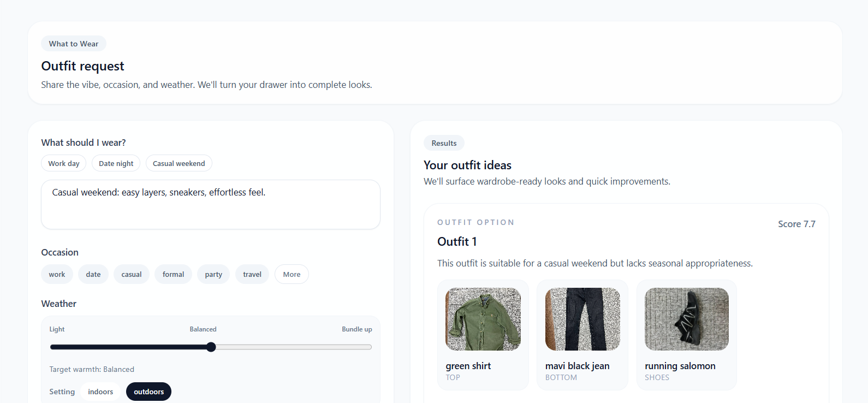
Task: Switch setting to indoors
Action: tap(100, 392)
